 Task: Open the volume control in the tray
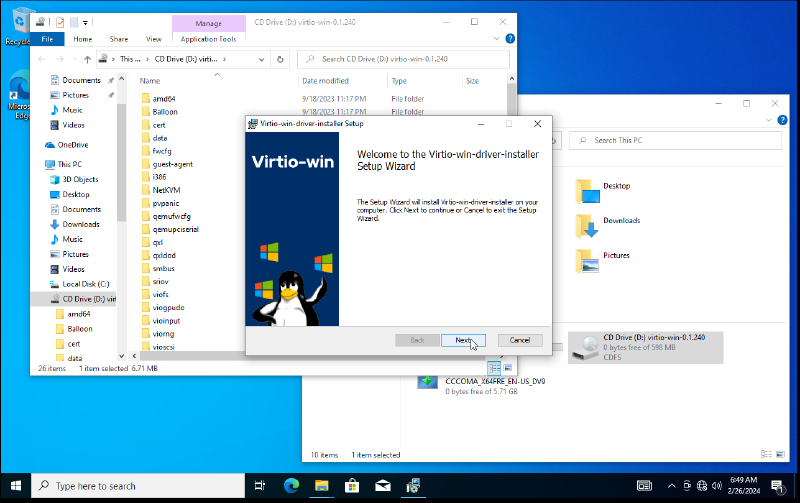pyautogui.click(x=717, y=486)
